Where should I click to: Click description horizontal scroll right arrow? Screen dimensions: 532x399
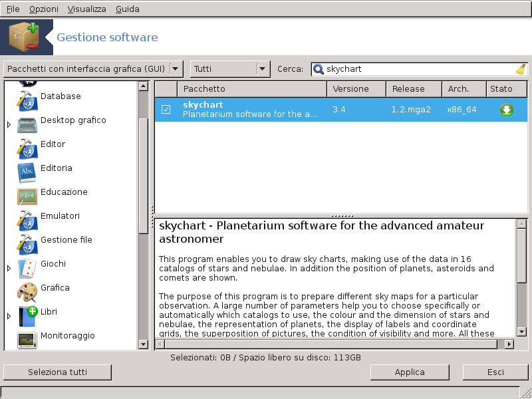click(x=509, y=344)
